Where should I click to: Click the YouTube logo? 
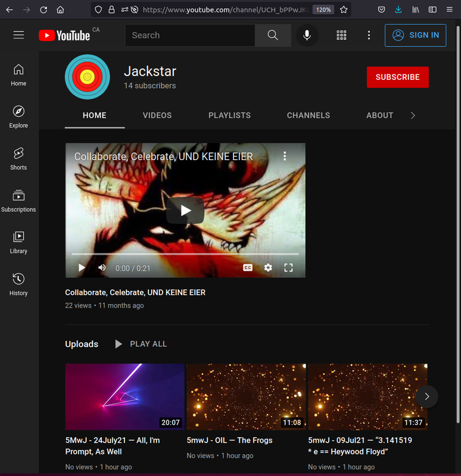point(64,35)
